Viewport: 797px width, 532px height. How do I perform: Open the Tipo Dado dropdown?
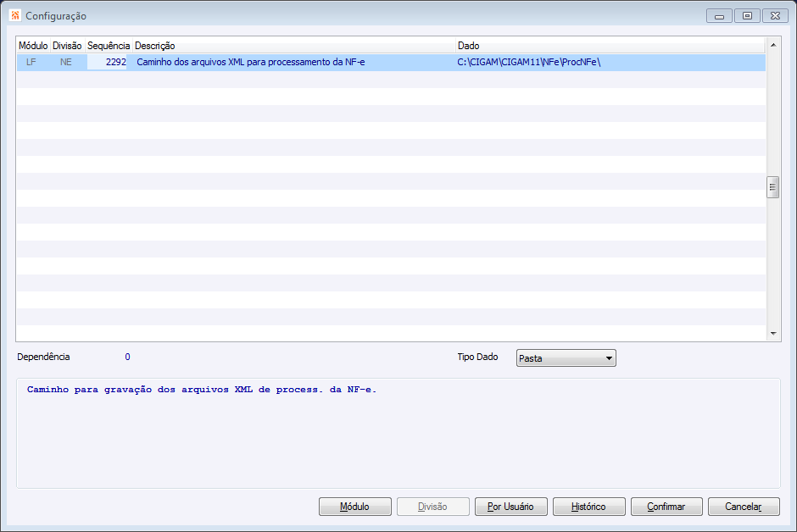click(x=566, y=357)
